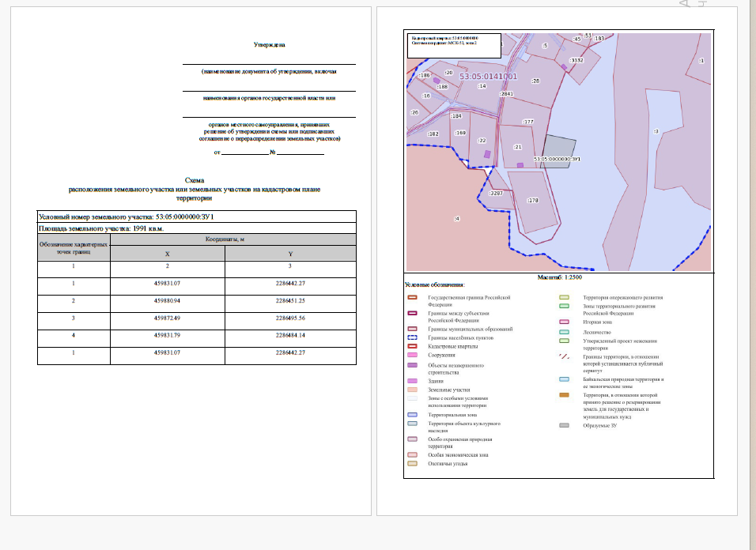
Task: Select the gray 53:05:0000000:ЗУ1 parcel on map
Action: (559, 150)
